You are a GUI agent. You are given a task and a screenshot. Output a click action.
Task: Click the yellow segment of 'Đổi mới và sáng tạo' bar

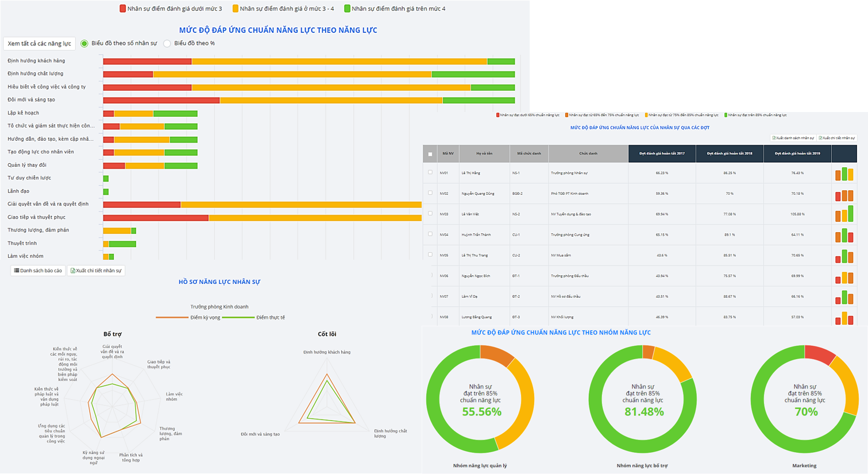click(331, 101)
